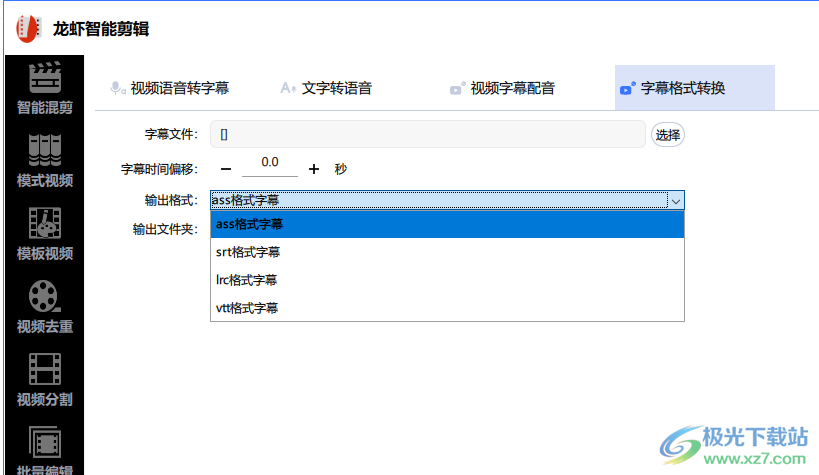This screenshot has width=819, height=475.
Task: Click the 龙虾智能剪辑 app logo
Action: pyautogui.click(x=29, y=28)
